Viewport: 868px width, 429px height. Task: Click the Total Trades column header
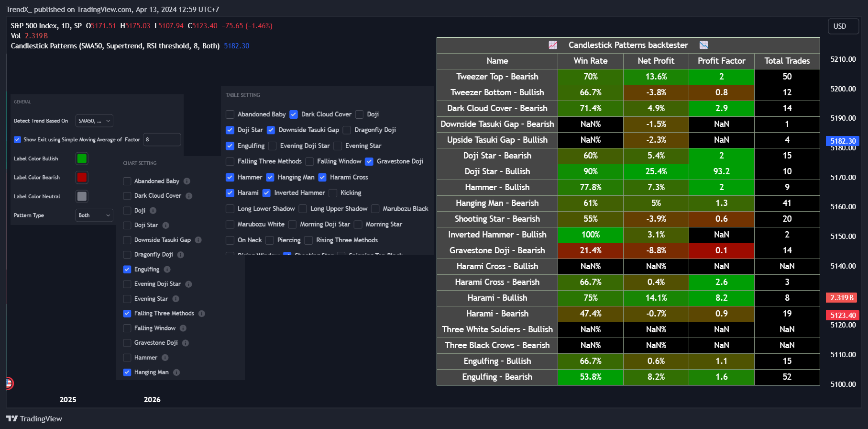coord(787,61)
